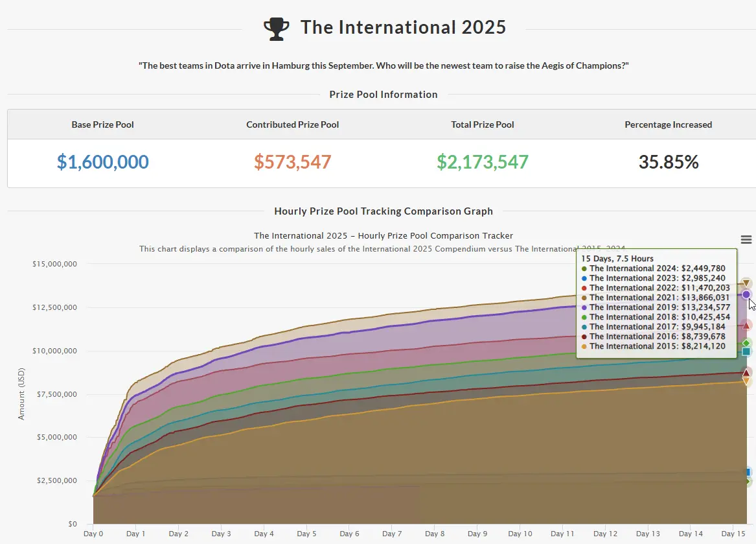Select the $2,500,000 y-axis label

coord(56,480)
